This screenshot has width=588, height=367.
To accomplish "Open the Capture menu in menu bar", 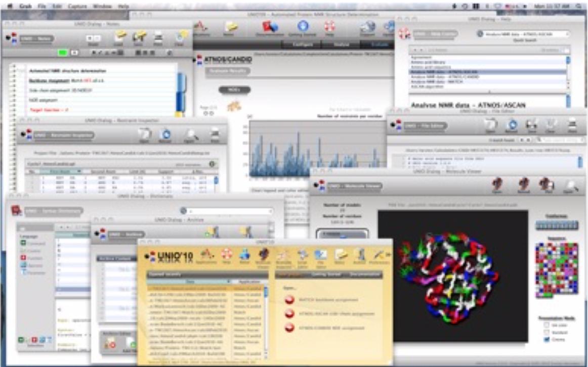I will (77, 7).
